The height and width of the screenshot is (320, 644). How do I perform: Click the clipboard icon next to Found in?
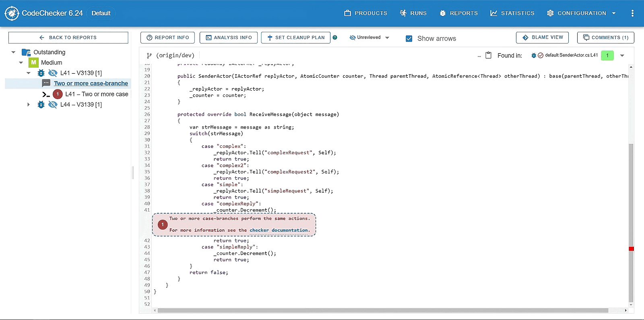(488, 55)
